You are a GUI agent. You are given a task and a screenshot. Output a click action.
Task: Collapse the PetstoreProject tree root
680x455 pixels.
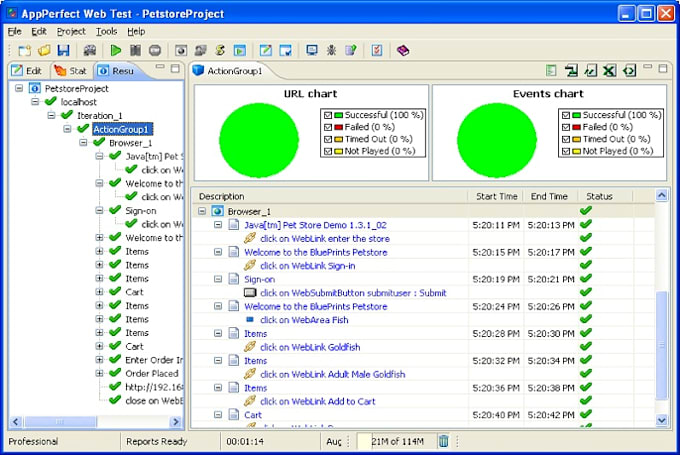19,88
